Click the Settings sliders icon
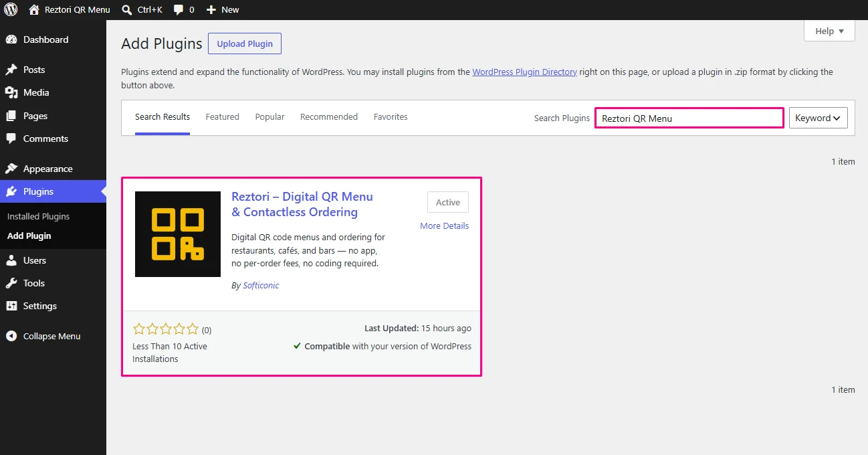The image size is (868, 455). (x=11, y=306)
